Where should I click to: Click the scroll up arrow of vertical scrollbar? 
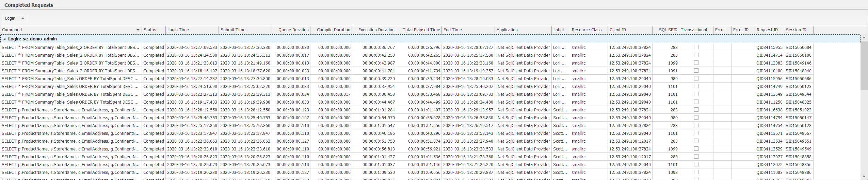coord(864,38)
